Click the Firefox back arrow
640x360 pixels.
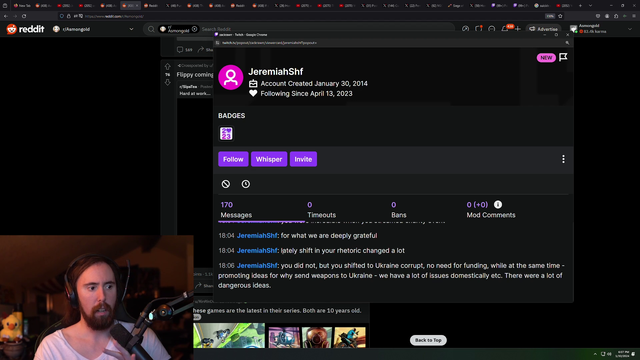[x=6, y=16]
